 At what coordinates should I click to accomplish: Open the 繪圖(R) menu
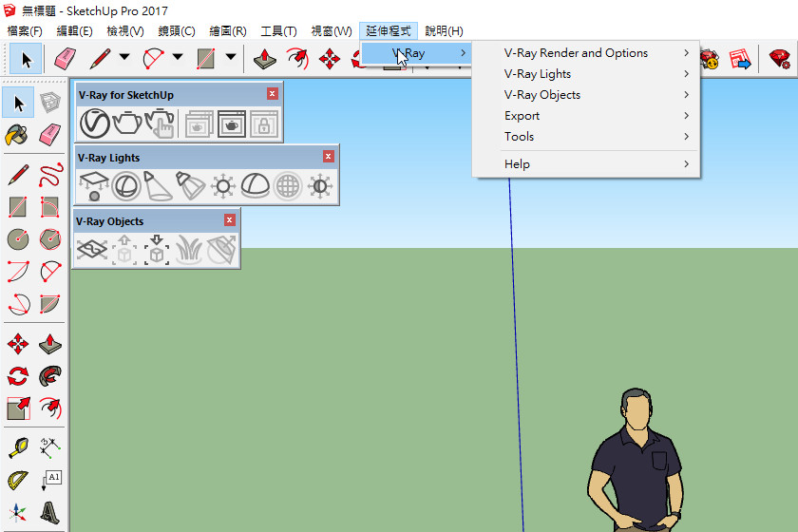228,31
